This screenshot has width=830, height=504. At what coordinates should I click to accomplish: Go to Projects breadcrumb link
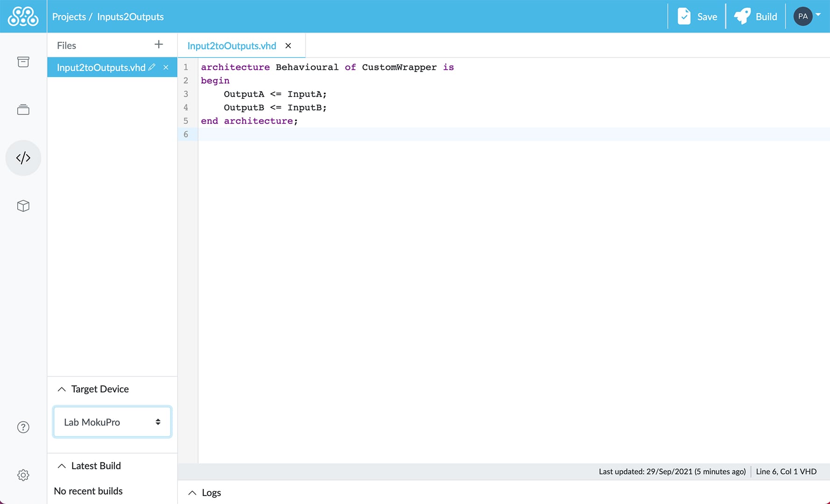[69, 17]
